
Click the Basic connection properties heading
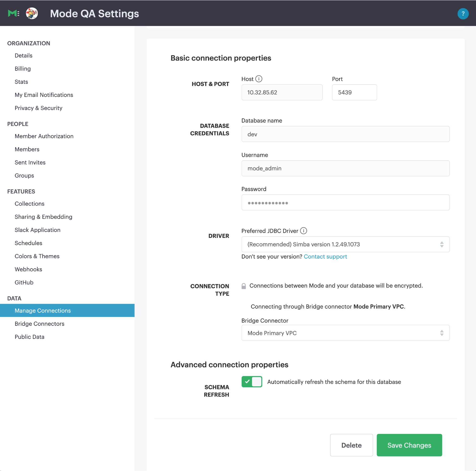(221, 58)
